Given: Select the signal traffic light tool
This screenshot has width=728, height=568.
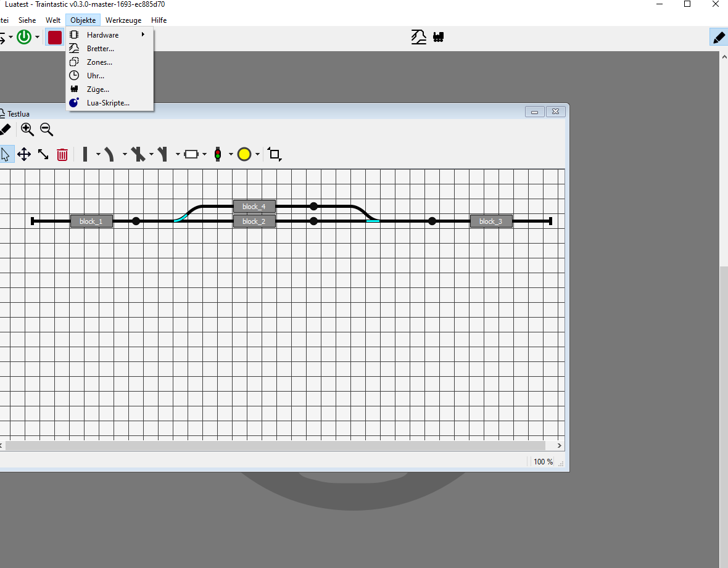Looking at the screenshot, I should (218, 154).
